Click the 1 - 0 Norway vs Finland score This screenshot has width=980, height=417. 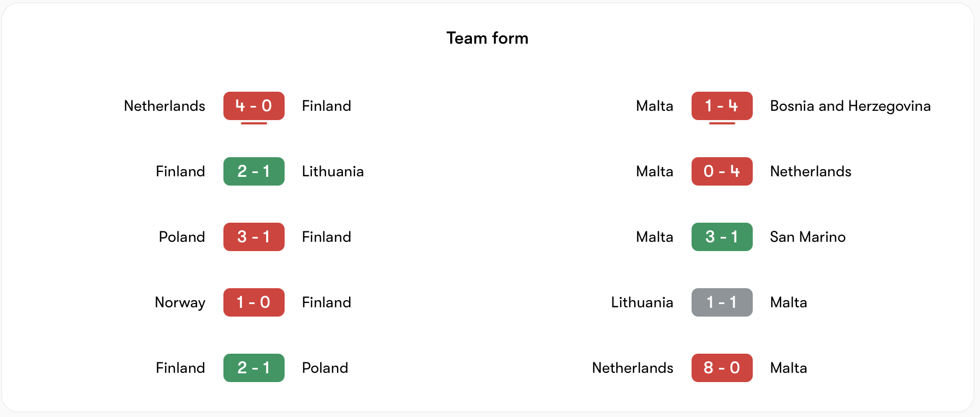pyautogui.click(x=253, y=302)
